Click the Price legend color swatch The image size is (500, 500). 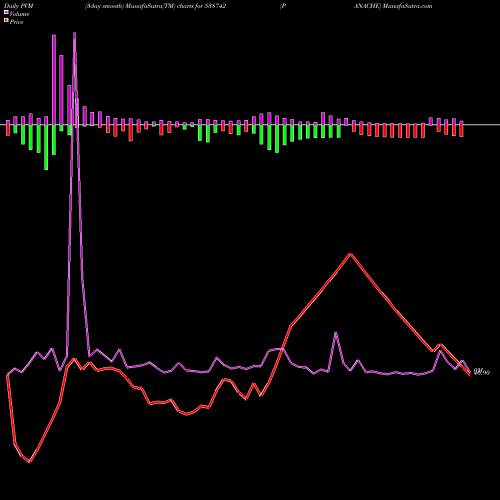point(6,21)
